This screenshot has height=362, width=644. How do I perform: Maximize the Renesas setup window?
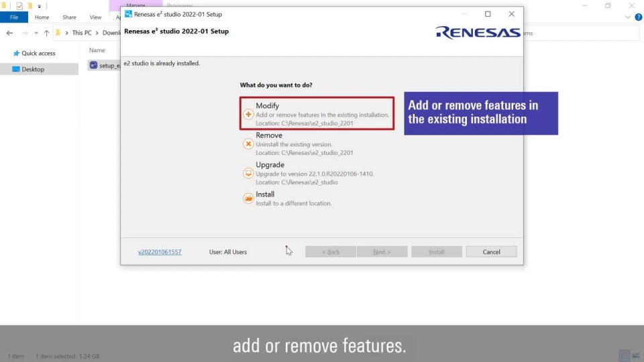click(488, 14)
